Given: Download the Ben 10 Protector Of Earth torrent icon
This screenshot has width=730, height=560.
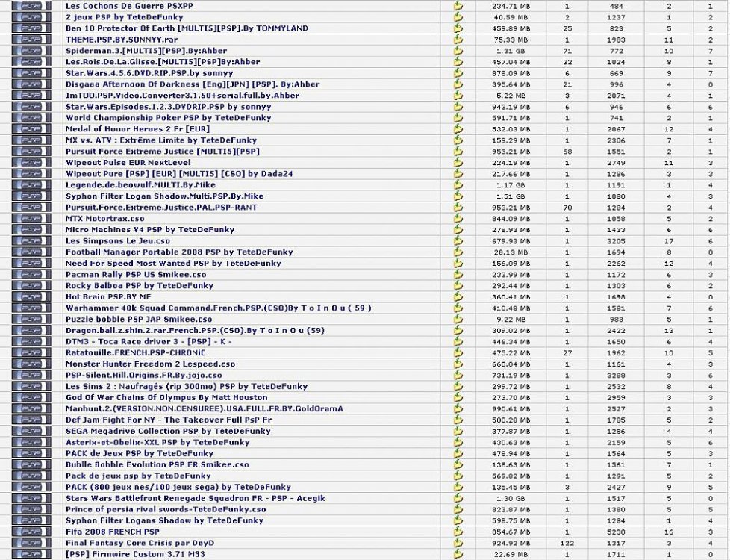Looking at the screenshot, I should point(458,28).
